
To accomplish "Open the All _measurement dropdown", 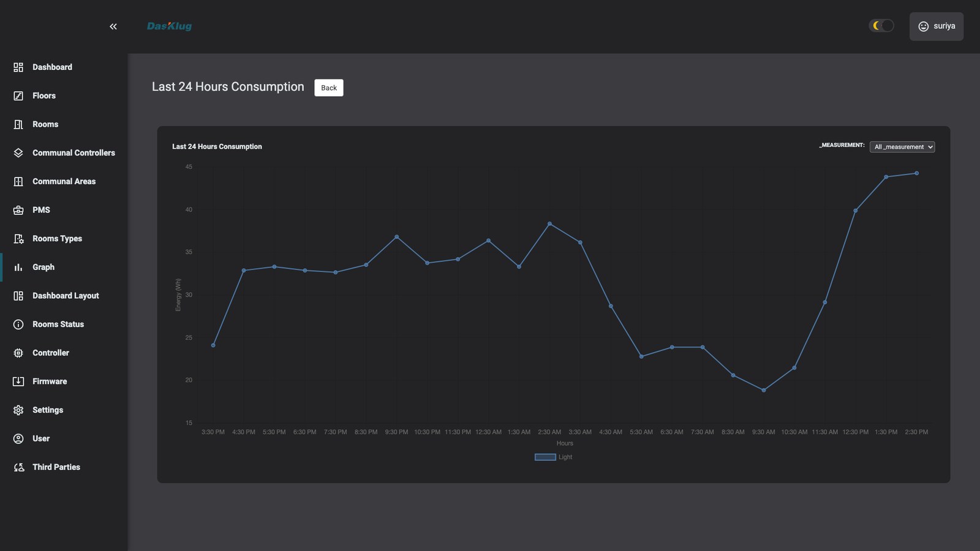I will 902,147.
